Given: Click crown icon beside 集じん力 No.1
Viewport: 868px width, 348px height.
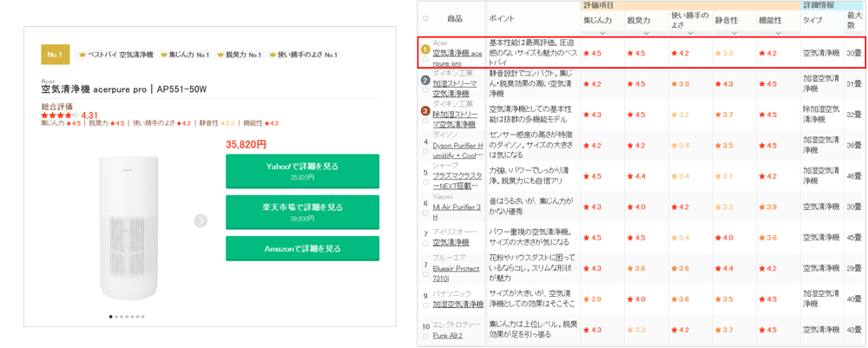Looking at the screenshot, I should pyautogui.click(x=163, y=55).
